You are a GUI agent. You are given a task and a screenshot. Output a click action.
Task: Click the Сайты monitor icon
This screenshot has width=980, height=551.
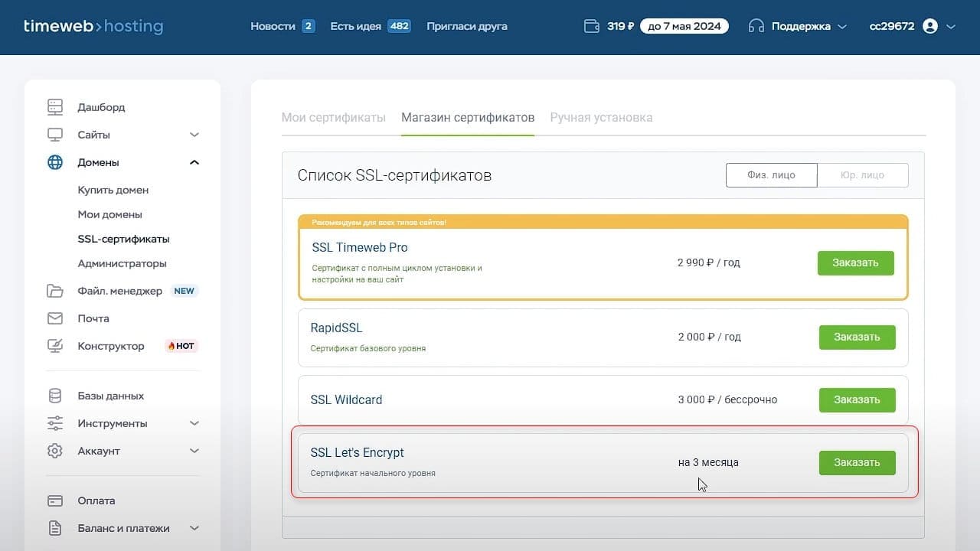tap(55, 135)
